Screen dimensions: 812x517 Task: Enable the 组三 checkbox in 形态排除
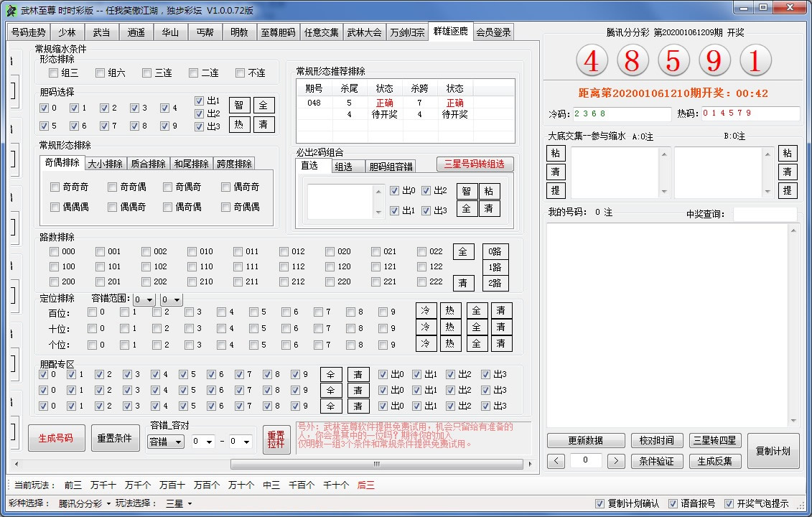[x=54, y=73]
